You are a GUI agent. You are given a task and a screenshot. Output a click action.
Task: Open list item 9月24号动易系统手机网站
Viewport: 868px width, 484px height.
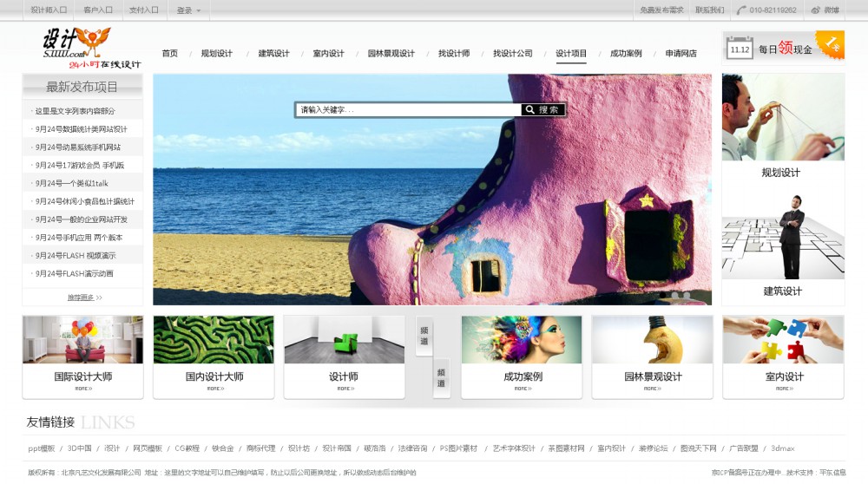(x=78, y=147)
